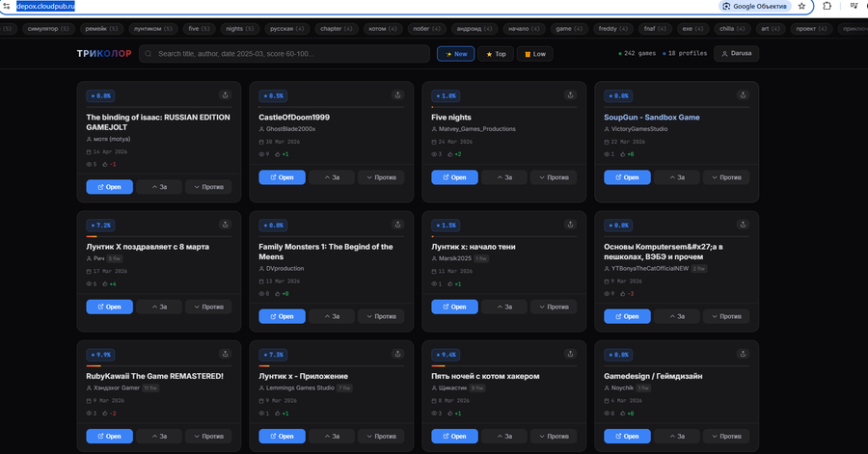This screenshot has height=454, width=868.
Task: Click the 18 profiles counter
Action: pos(685,54)
